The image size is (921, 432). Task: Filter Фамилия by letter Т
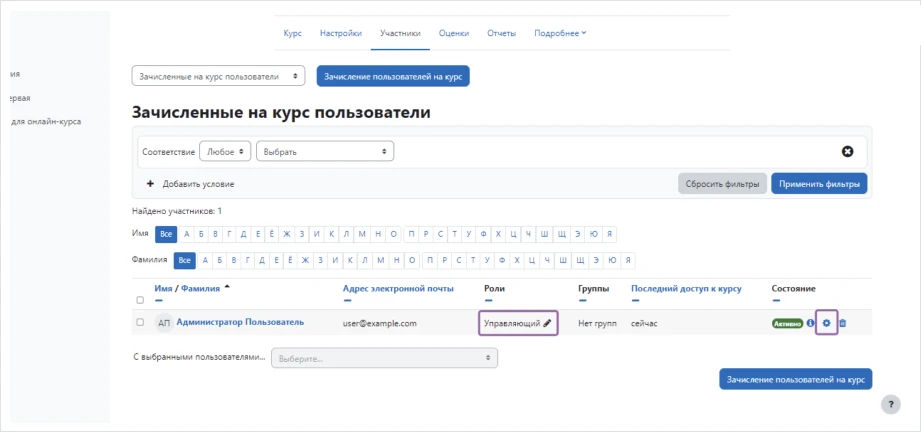click(x=473, y=260)
